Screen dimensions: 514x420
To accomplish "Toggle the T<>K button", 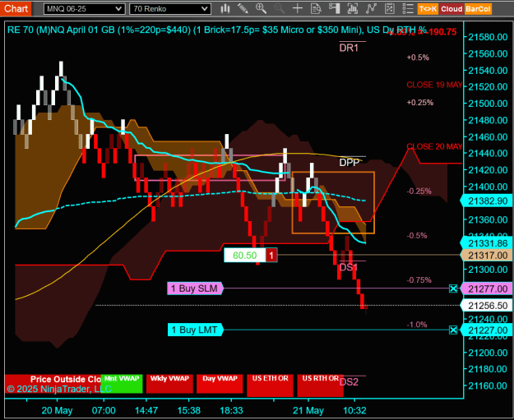I will [x=428, y=9].
